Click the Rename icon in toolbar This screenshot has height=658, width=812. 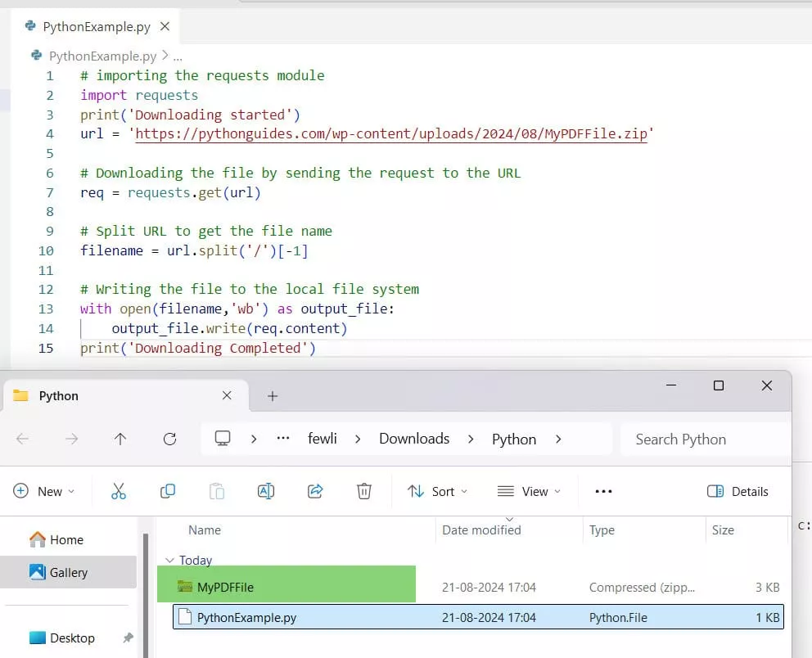[x=266, y=491]
